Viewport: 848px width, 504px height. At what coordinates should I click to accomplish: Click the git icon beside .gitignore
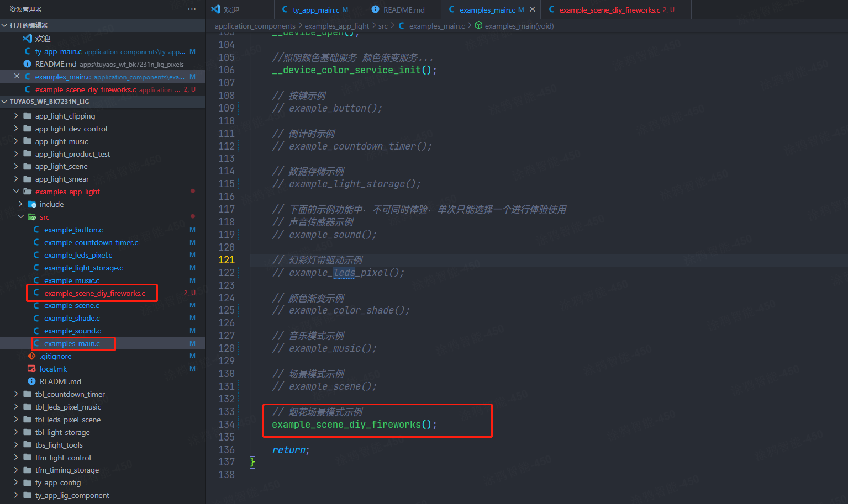(32, 356)
